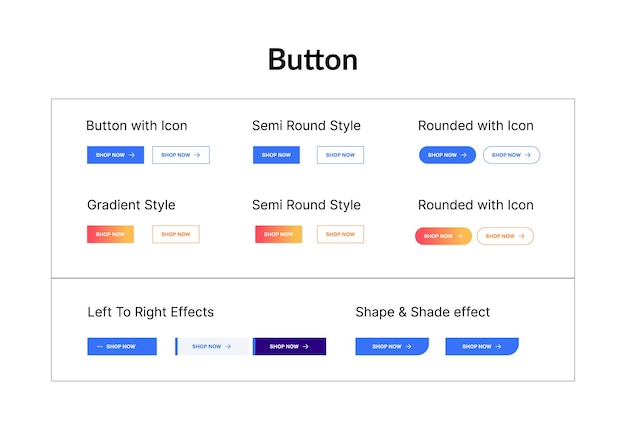Click the outlined blue Shop Now button under Button with Icon
626x443 pixels.
click(181, 155)
